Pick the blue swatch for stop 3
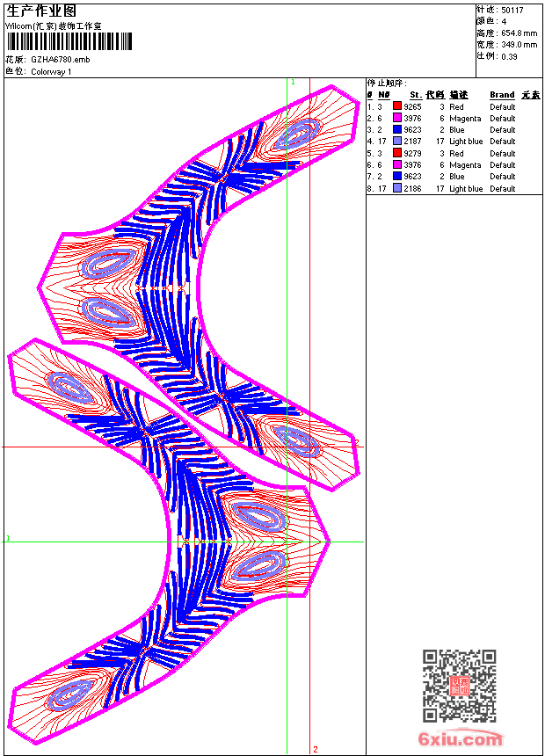Image resolution: width=545 pixels, height=756 pixels. pyautogui.click(x=397, y=129)
